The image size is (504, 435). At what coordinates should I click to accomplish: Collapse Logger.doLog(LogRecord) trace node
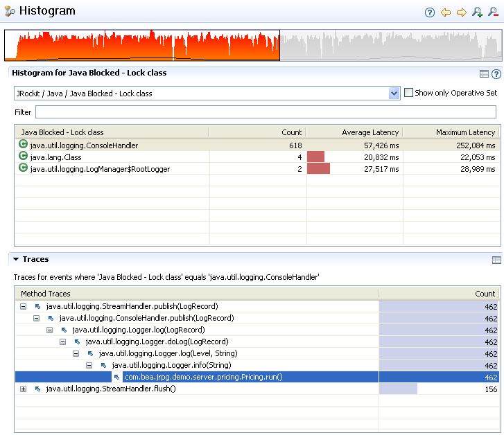pyautogui.click(x=62, y=341)
